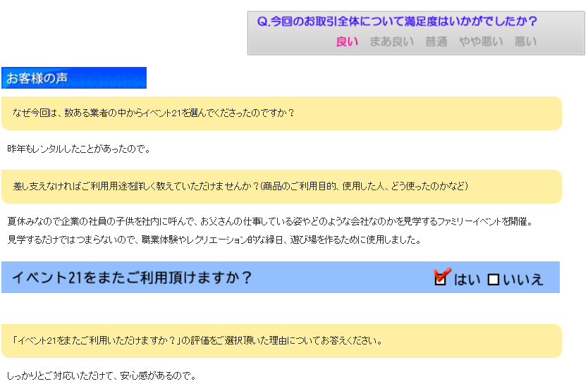The height and width of the screenshot is (391, 588).
Task: Click the question about 評価をご選択頂いた理由
Action: point(197,341)
